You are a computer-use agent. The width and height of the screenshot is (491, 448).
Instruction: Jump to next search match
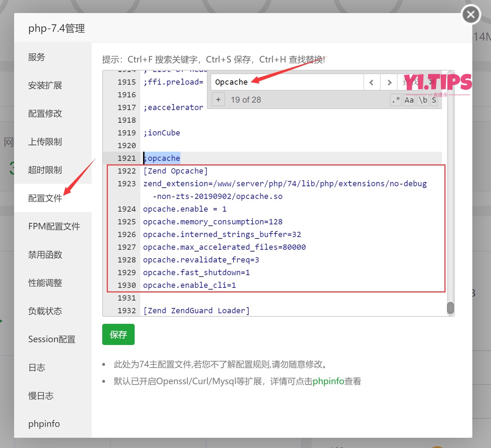click(x=389, y=82)
